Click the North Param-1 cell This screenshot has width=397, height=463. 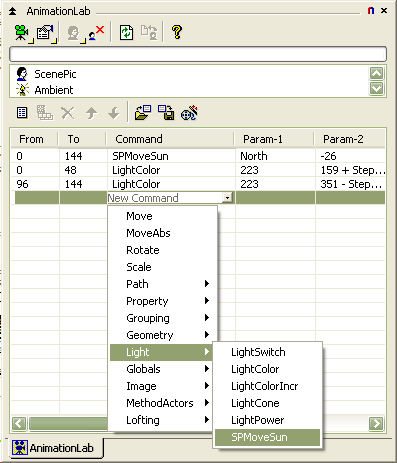click(x=275, y=156)
